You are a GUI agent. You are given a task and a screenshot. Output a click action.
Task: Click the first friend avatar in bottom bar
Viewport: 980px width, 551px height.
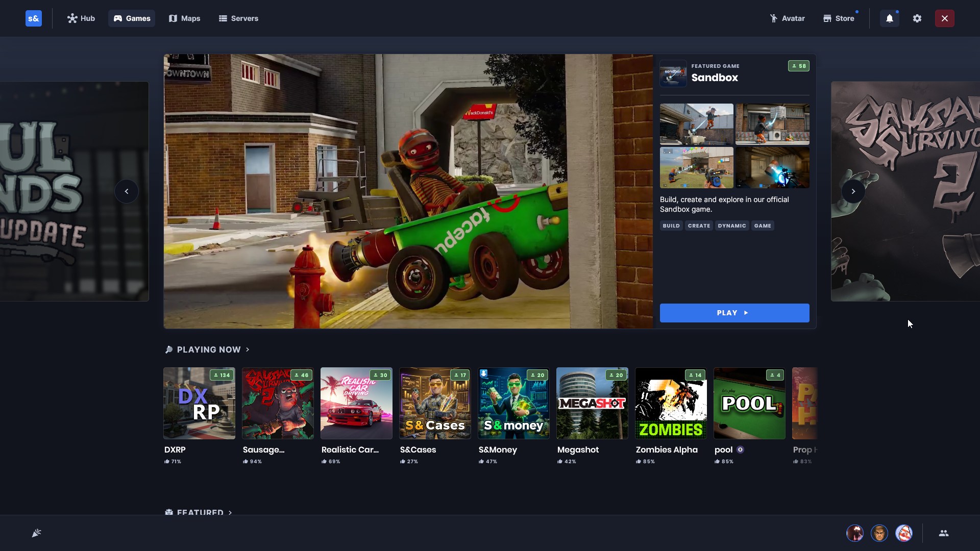tap(855, 533)
